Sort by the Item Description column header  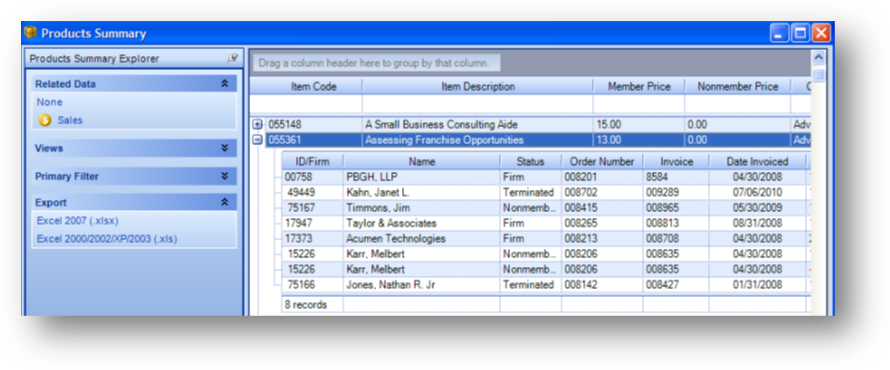478,87
